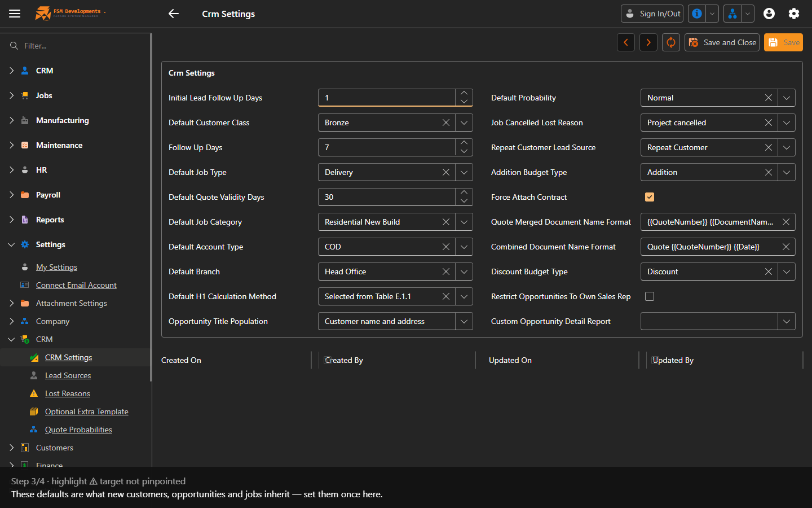Go to previous record arrow button
The image size is (812, 508).
626,42
